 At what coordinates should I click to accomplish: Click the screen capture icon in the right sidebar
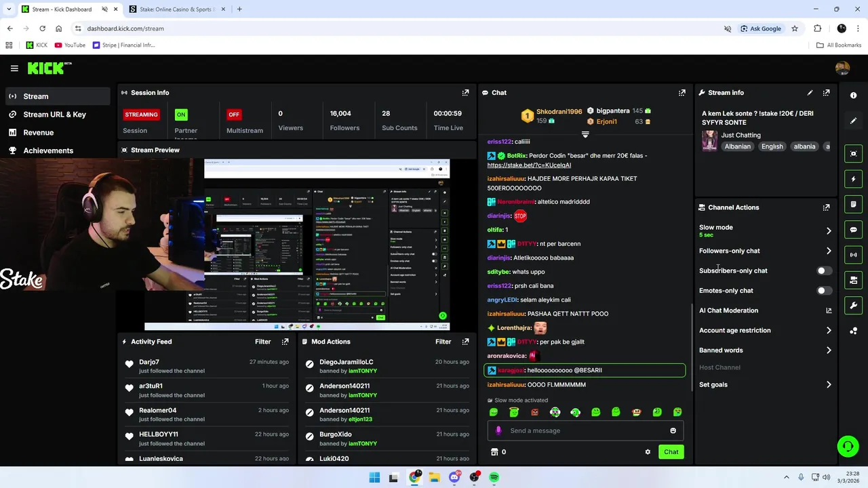(854, 154)
